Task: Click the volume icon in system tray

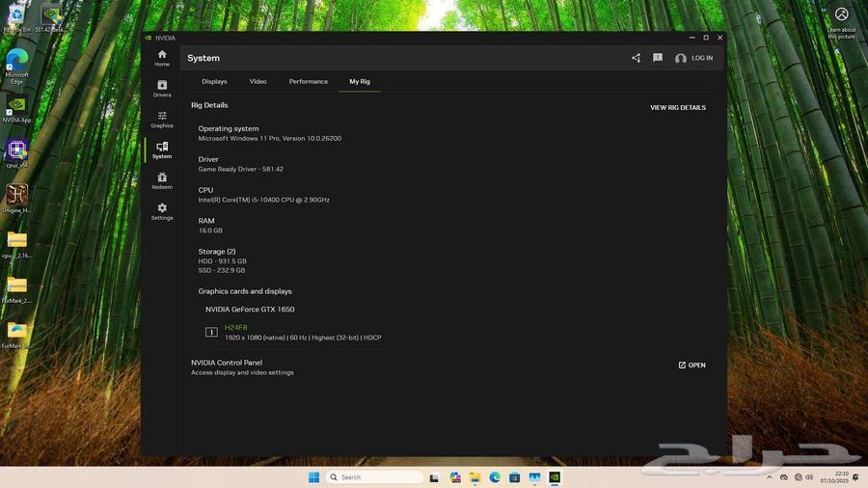Action: click(809, 477)
